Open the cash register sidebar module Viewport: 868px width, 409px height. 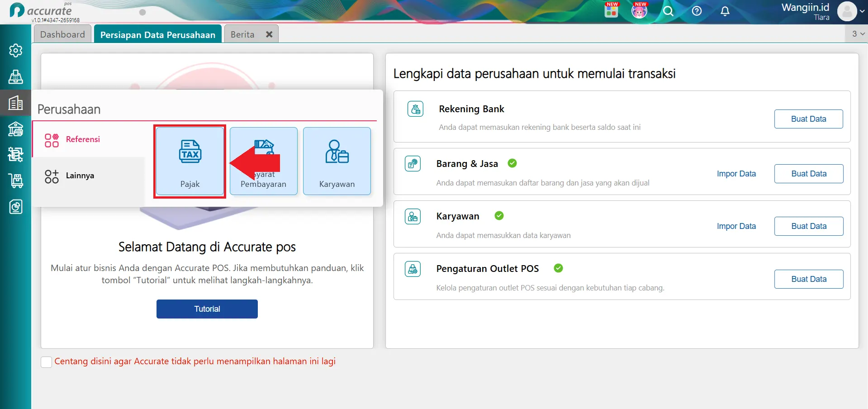tap(16, 77)
